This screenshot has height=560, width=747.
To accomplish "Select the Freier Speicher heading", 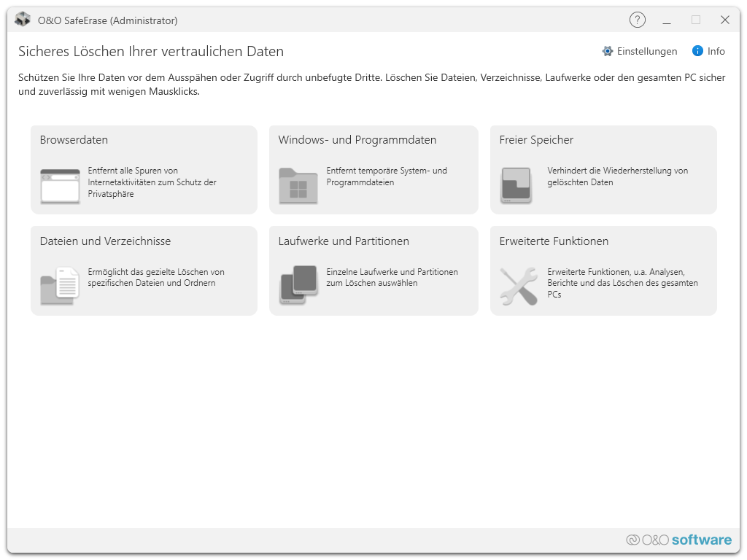I will (536, 140).
